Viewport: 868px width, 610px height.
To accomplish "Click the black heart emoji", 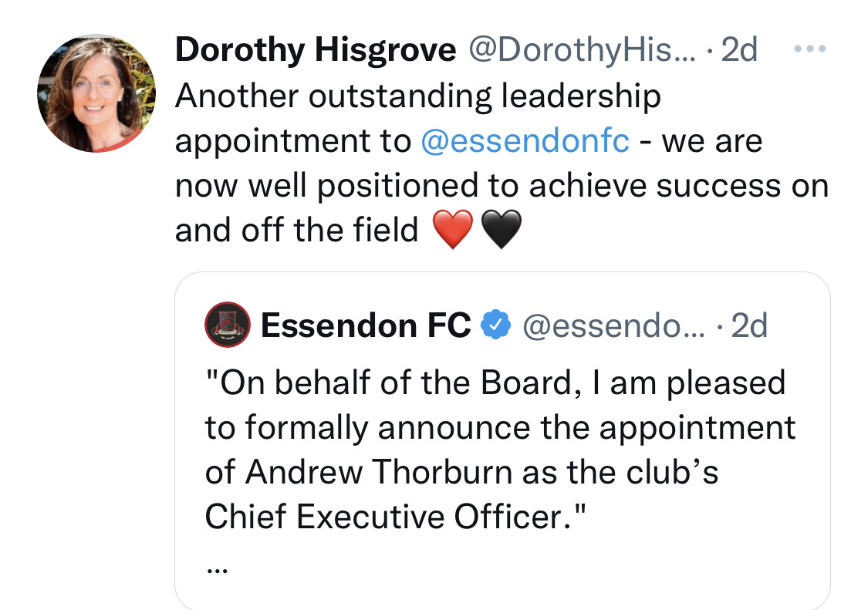I will click(501, 229).
